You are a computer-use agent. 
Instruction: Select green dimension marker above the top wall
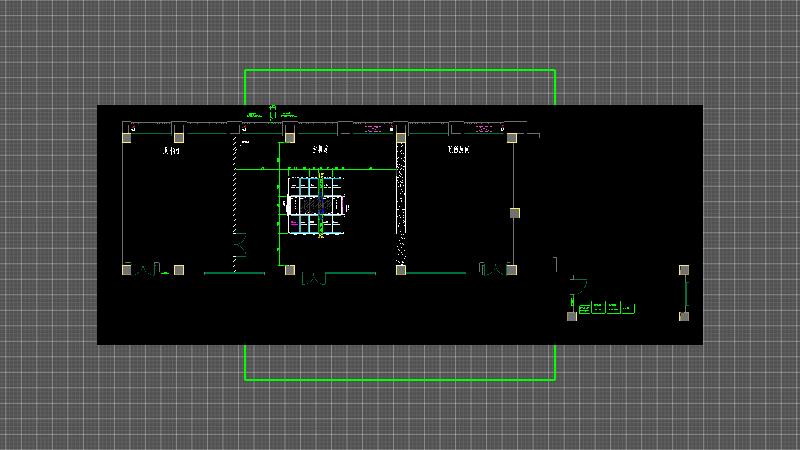pos(272,110)
